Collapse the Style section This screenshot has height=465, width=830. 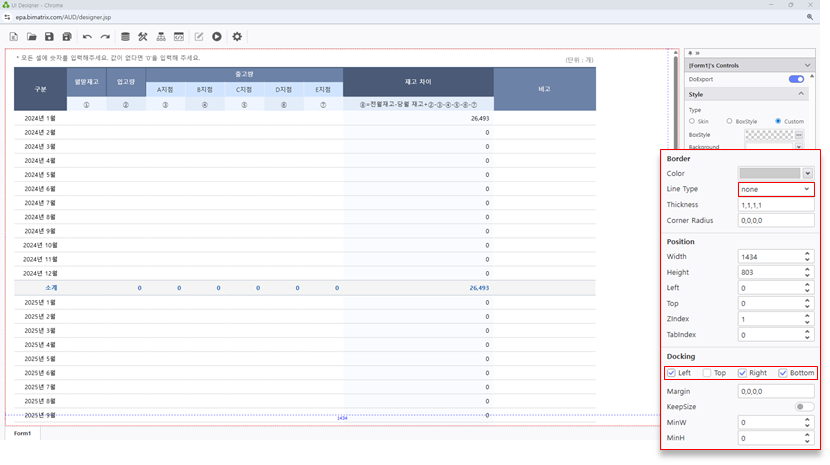pos(801,94)
